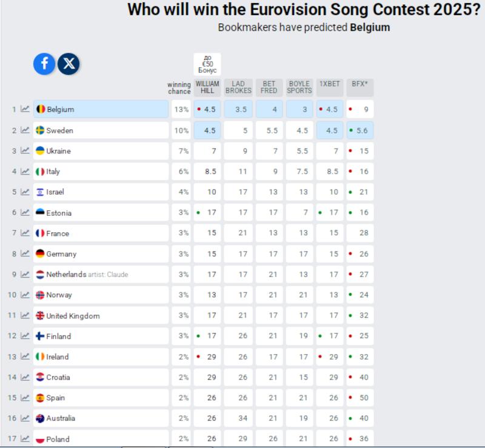This screenshot has height=448, width=485.
Task: Click the trend graph icon beside Israel
Action: [25, 192]
